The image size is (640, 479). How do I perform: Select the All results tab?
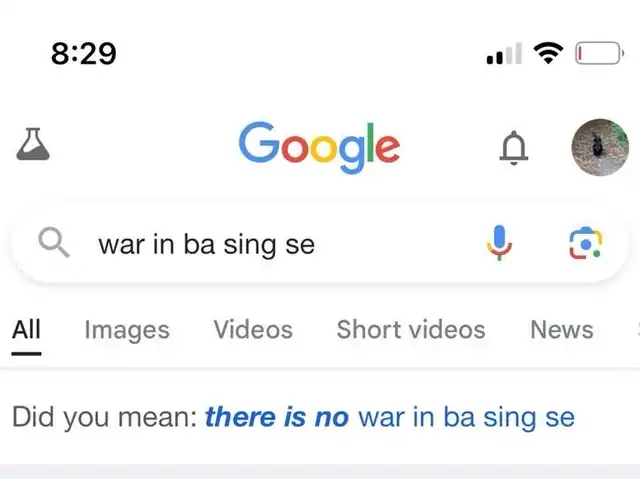26,330
